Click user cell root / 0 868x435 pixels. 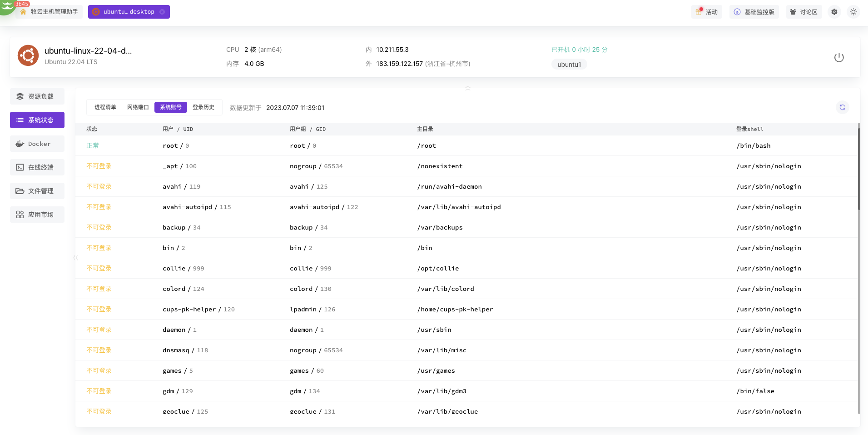176,145
